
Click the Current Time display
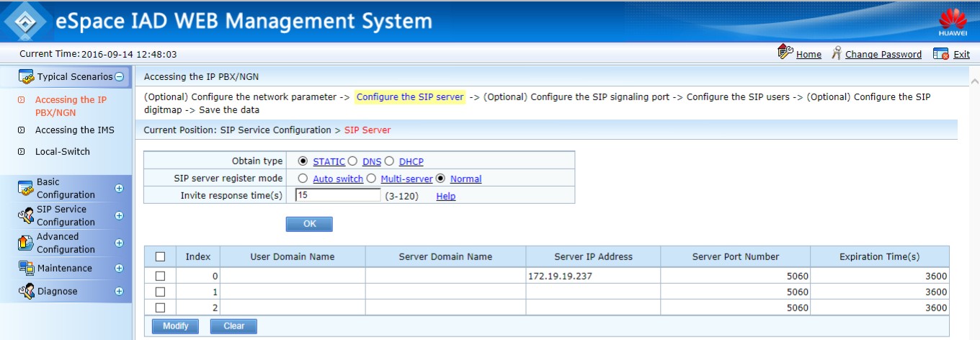pyautogui.click(x=98, y=54)
